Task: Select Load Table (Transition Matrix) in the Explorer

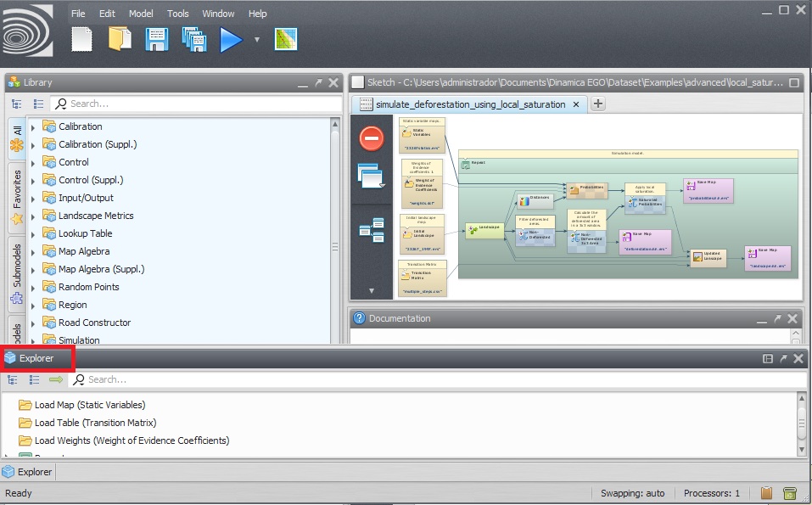Action: coord(95,423)
